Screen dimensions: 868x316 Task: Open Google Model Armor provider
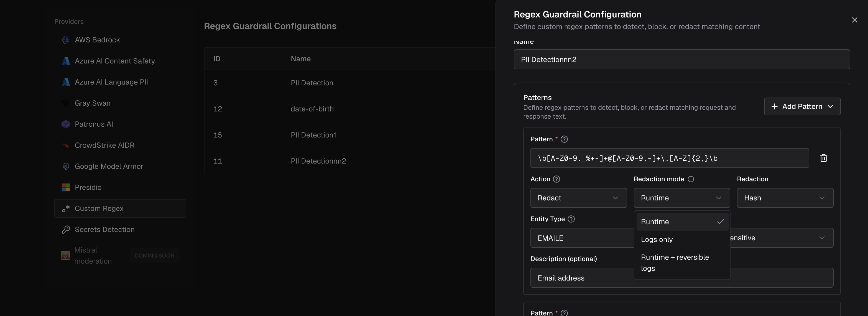pyautogui.click(x=120, y=166)
